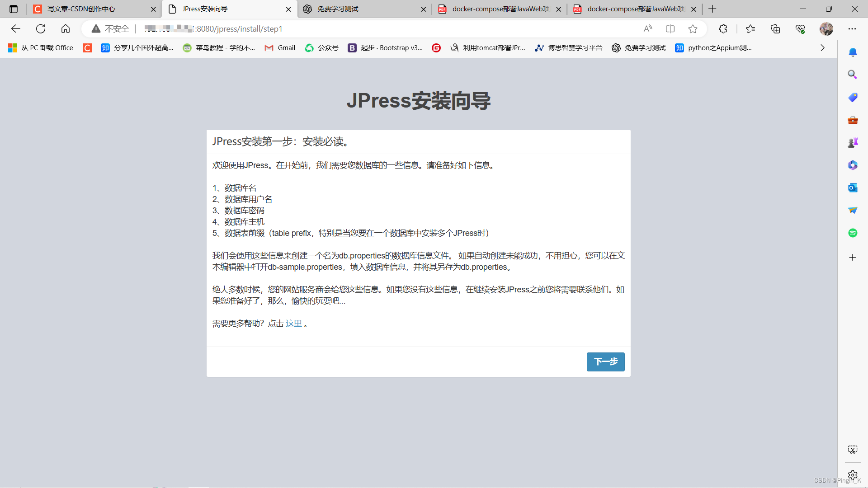Click the 这里 help link
This screenshot has width=868, height=488.
[293, 324]
